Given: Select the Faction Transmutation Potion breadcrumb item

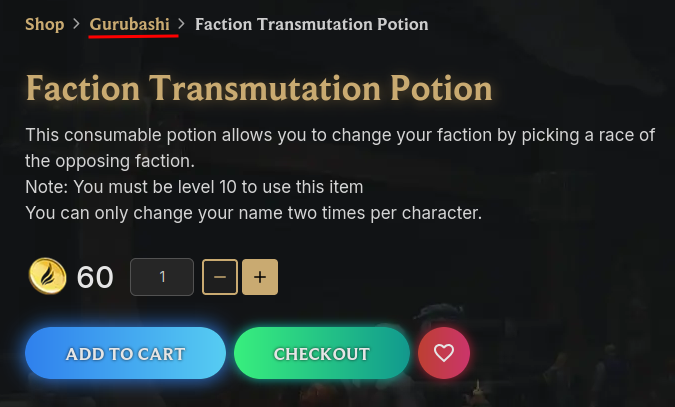Looking at the screenshot, I should tap(312, 24).
